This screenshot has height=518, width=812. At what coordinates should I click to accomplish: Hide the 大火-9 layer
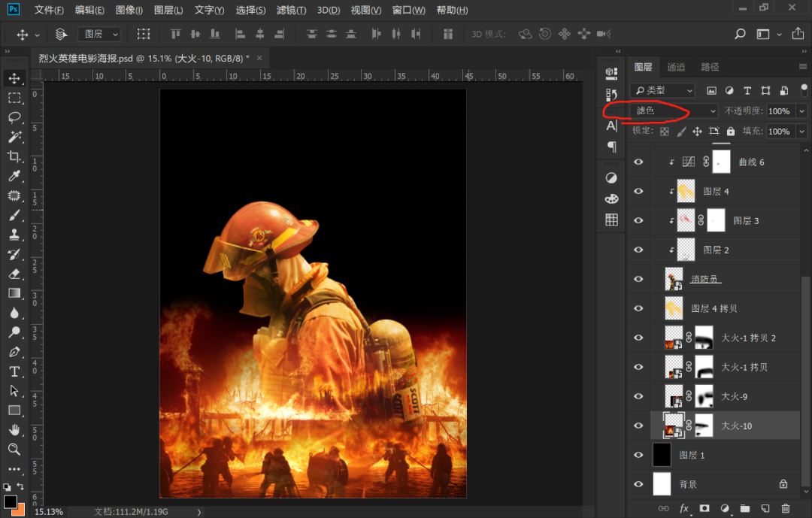pyautogui.click(x=638, y=396)
